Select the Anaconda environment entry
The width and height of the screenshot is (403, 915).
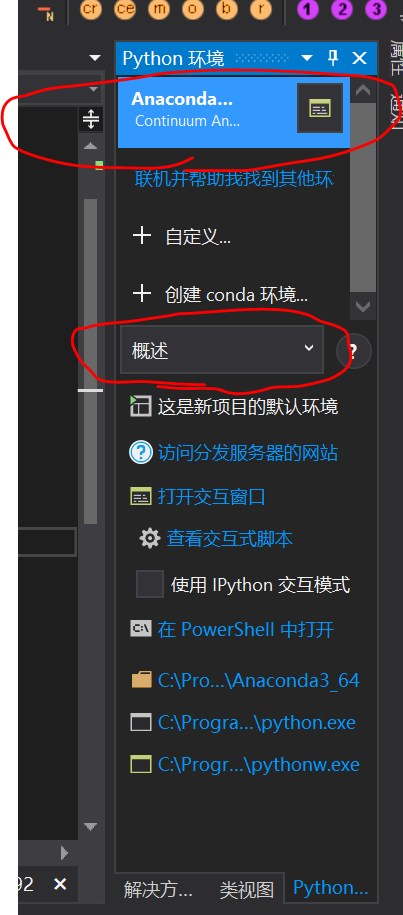(207, 109)
